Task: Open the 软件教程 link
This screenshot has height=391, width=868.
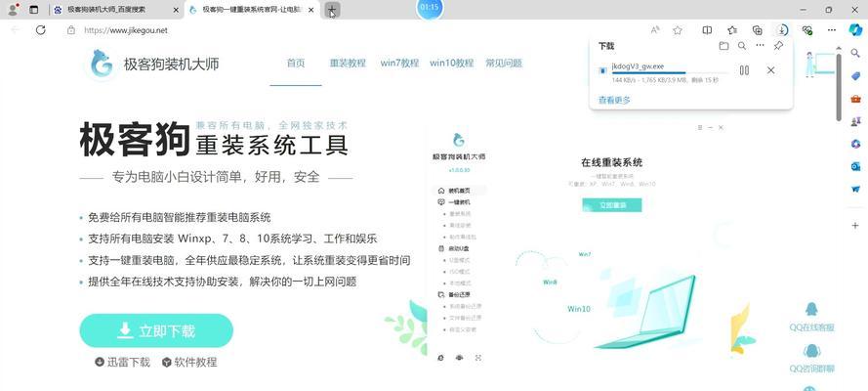Action: click(189, 363)
